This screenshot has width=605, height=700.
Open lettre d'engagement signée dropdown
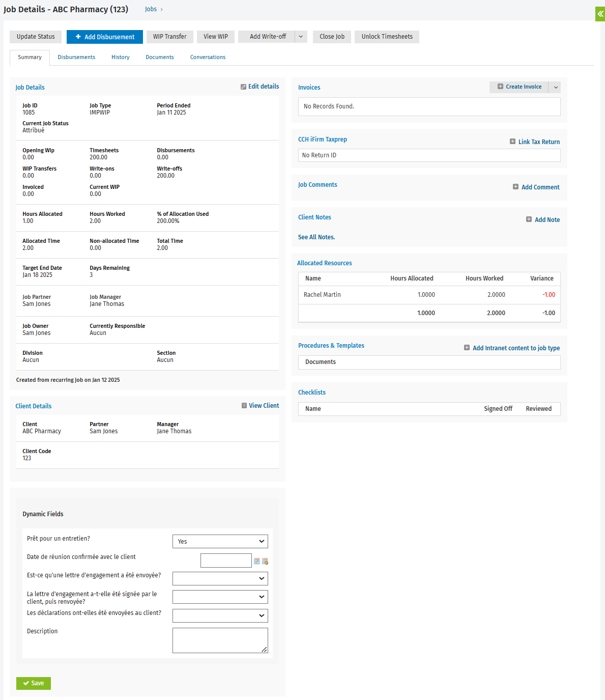(220, 597)
